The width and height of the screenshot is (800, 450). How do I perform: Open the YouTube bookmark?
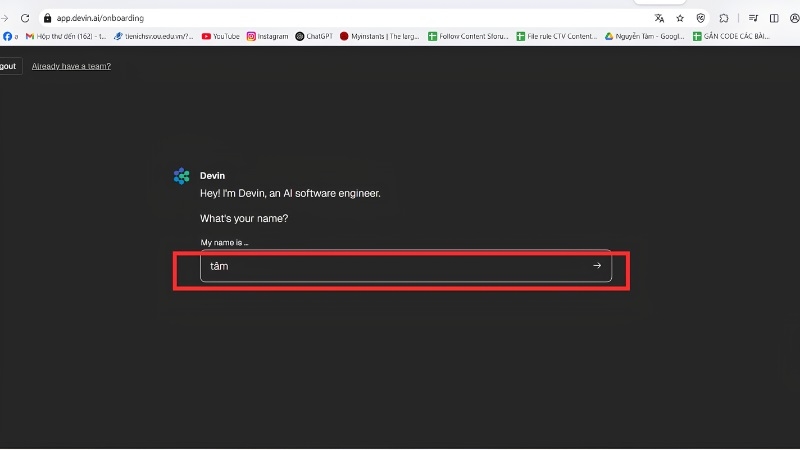coord(220,36)
